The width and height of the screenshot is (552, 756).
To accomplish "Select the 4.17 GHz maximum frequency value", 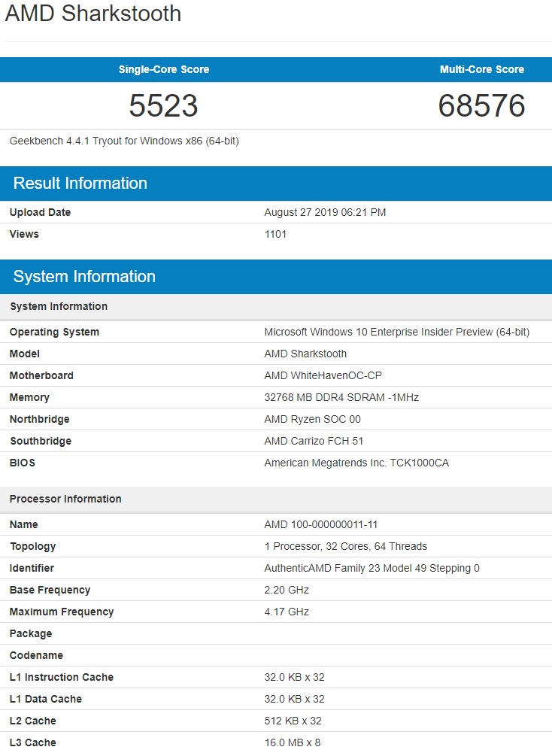I will pos(287,612).
